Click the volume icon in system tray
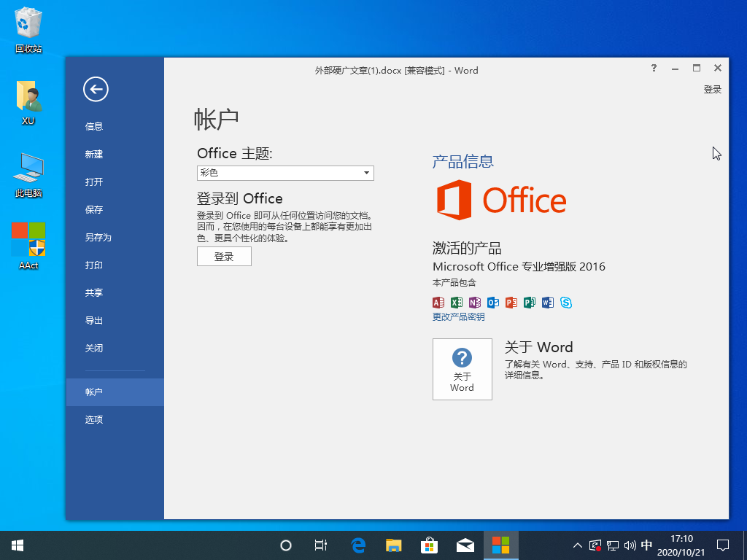The image size is (747, 560). (629, 545)
